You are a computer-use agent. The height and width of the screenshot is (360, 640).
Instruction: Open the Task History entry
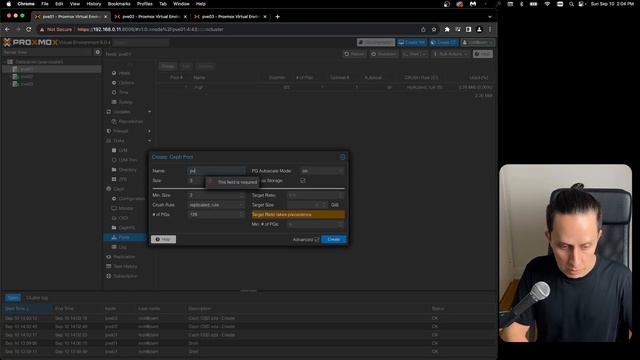coord(125,266)
